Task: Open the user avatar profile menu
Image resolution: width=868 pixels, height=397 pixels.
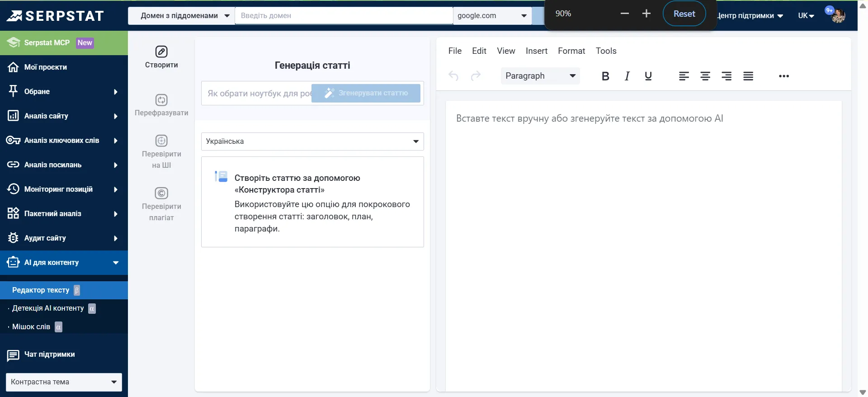Action: (x=838, y=16)
